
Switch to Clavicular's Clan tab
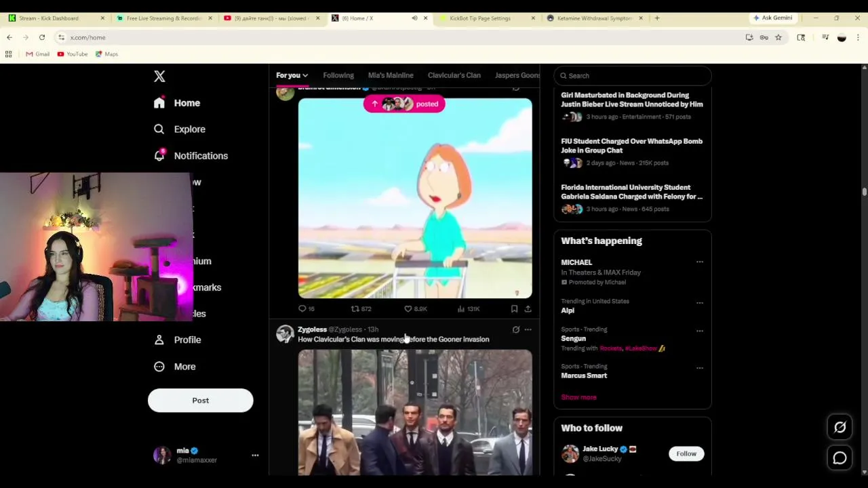click(x=454, y=75)
